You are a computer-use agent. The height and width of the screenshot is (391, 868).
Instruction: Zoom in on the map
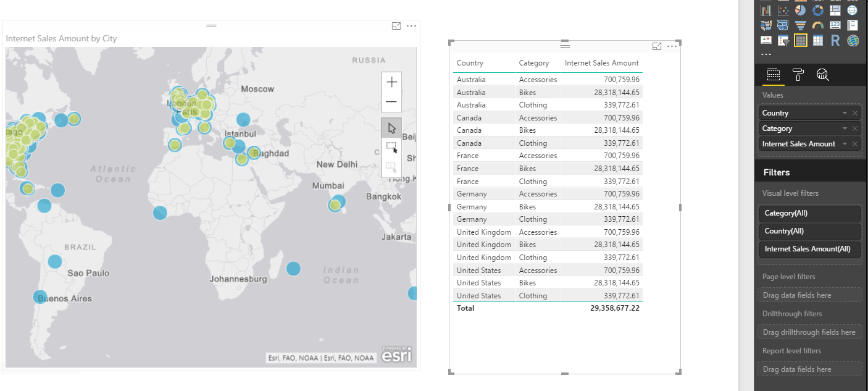click(391, 82)
